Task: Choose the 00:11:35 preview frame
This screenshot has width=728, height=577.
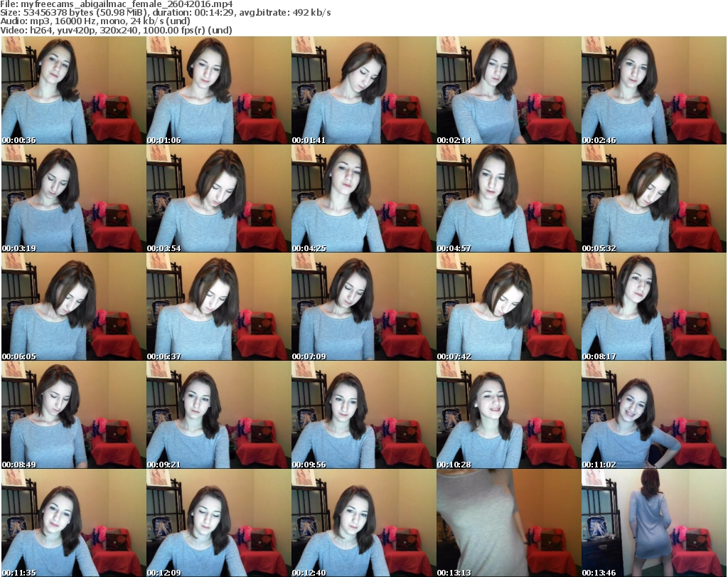Action: pos(73,523)
